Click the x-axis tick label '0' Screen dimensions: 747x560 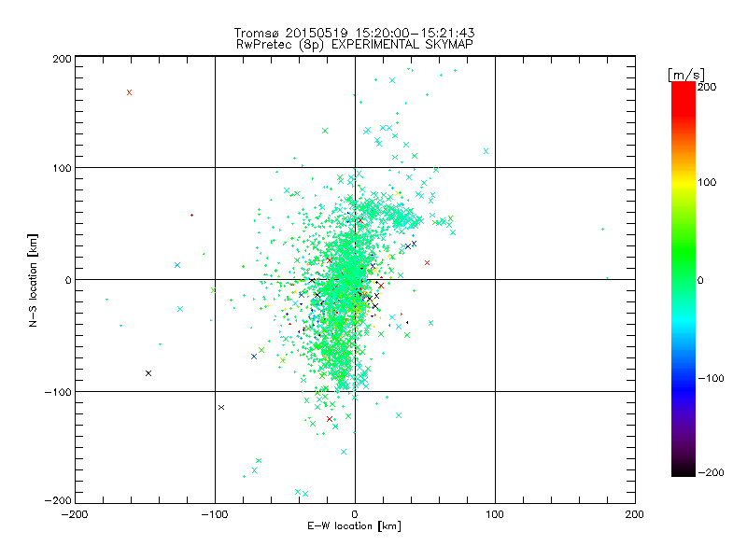[x=355, y=514]
